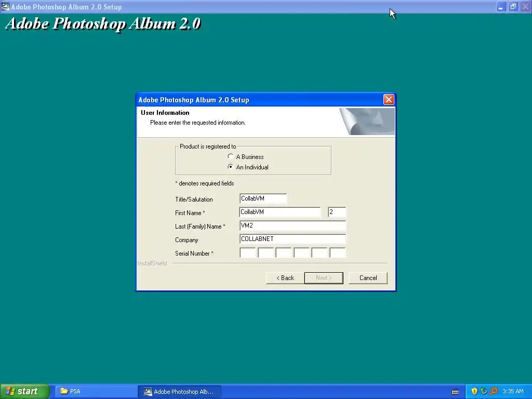Click the Next button

click(324, 278)
